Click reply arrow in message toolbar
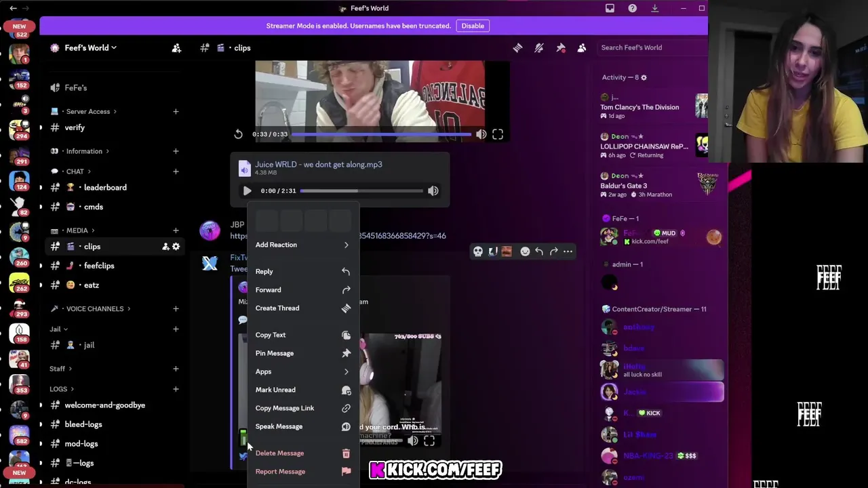868x488 pixels. click(539, 251)
